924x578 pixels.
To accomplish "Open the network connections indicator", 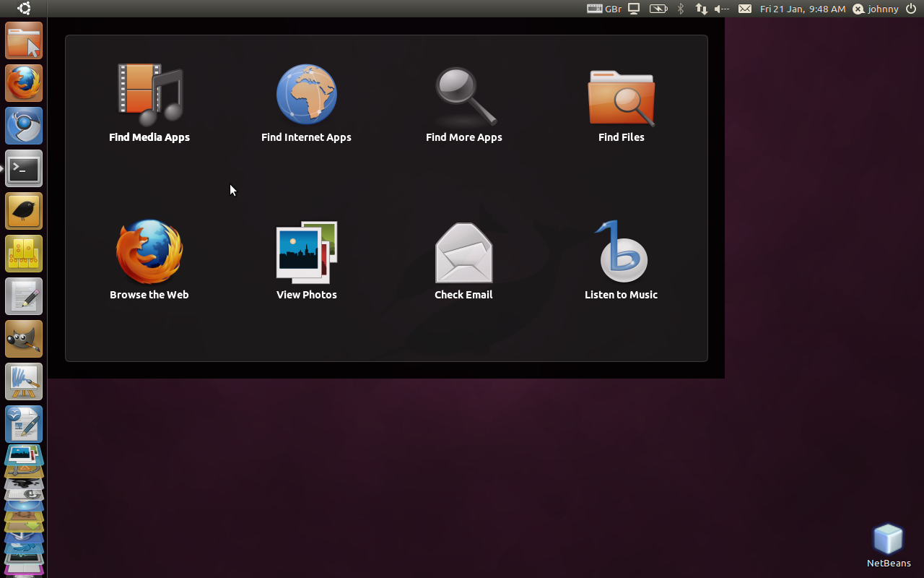I will tap(701, 9).
